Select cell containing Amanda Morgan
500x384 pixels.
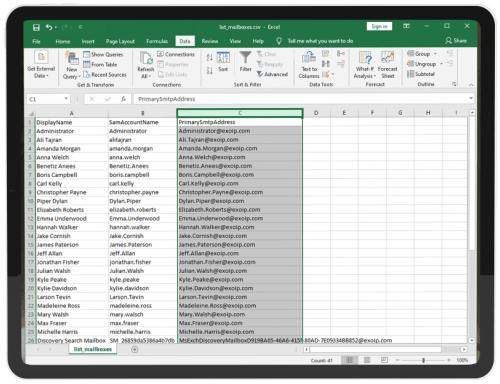pos(72,149)
